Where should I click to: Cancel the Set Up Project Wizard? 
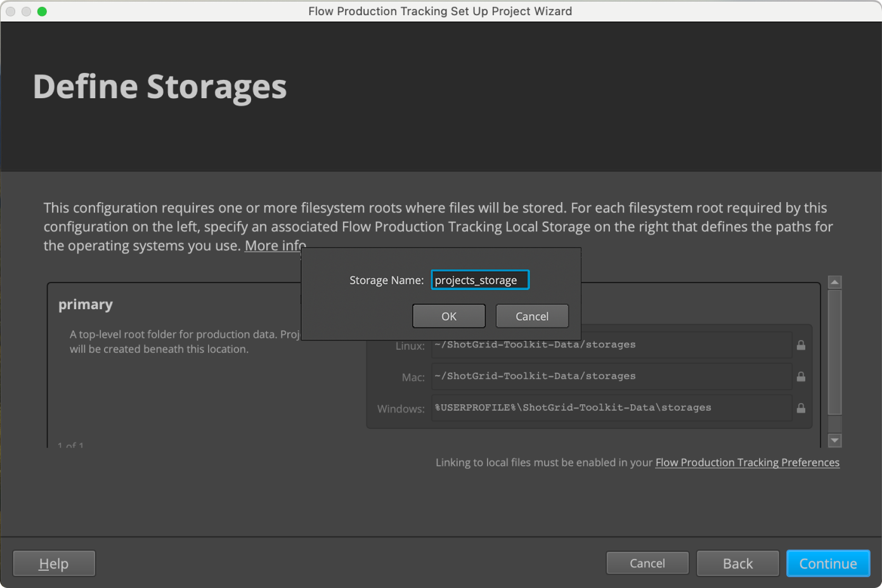click(647, 563)
